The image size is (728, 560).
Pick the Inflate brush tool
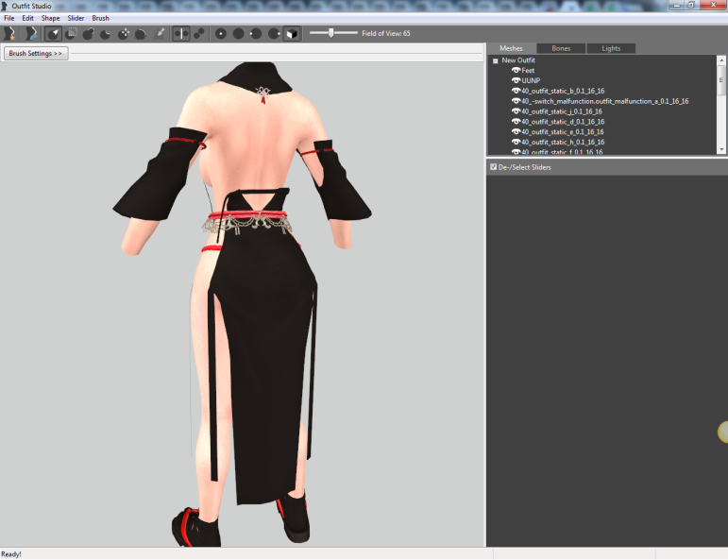tap(88, 33)
